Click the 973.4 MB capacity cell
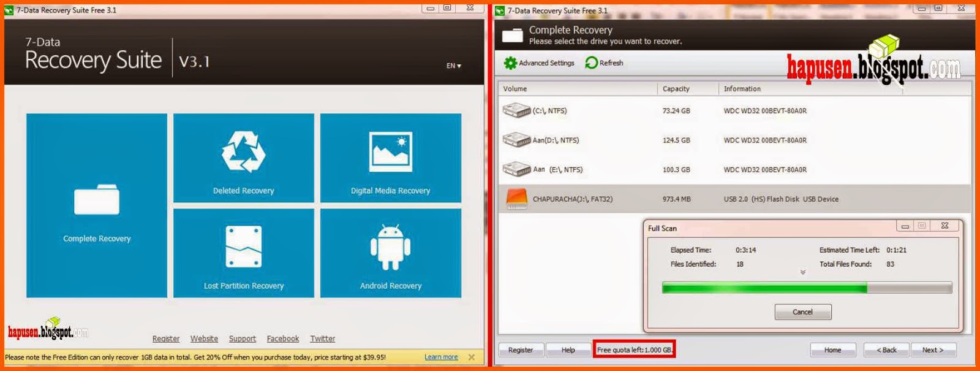 pos(677,199)
